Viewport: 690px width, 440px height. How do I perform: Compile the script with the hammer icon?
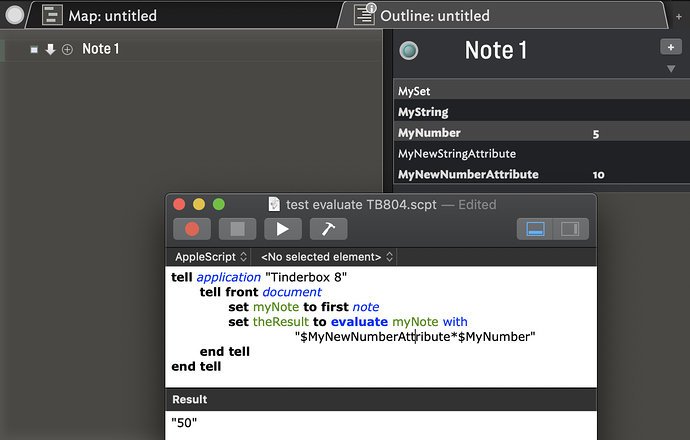328,229
